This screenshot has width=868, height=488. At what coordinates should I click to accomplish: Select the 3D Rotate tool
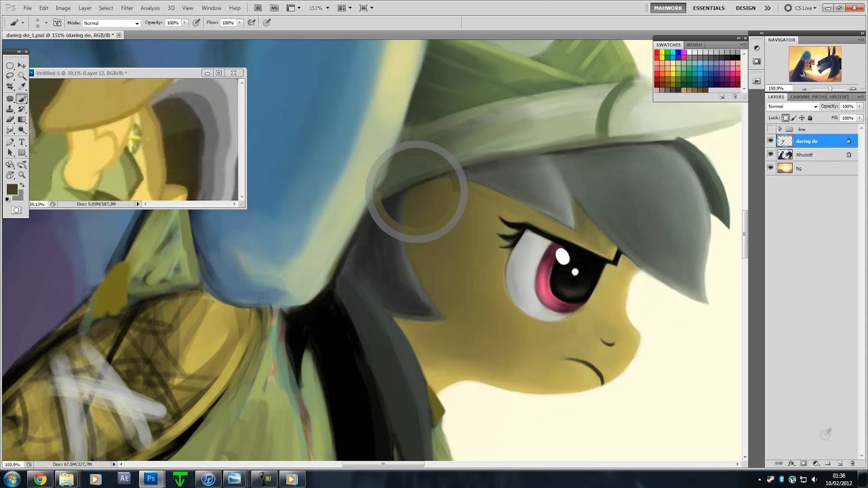(x=9, y=164)
